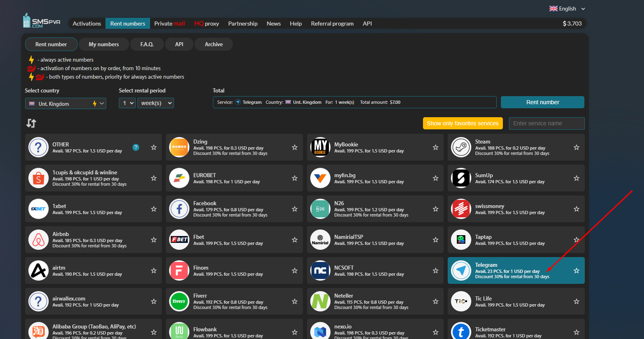Mark Steam as a favorite service
The height and width of the screenshot is (339, 644).
(x=577, y=147)
